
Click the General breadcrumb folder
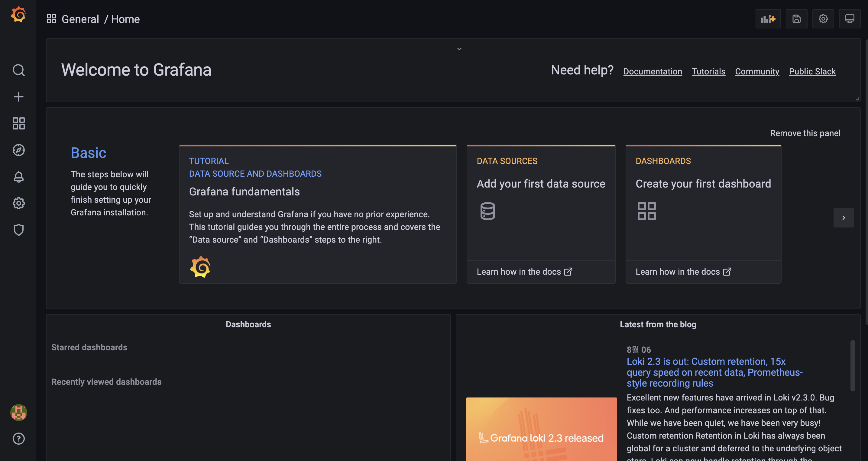(x=80, y=19)
